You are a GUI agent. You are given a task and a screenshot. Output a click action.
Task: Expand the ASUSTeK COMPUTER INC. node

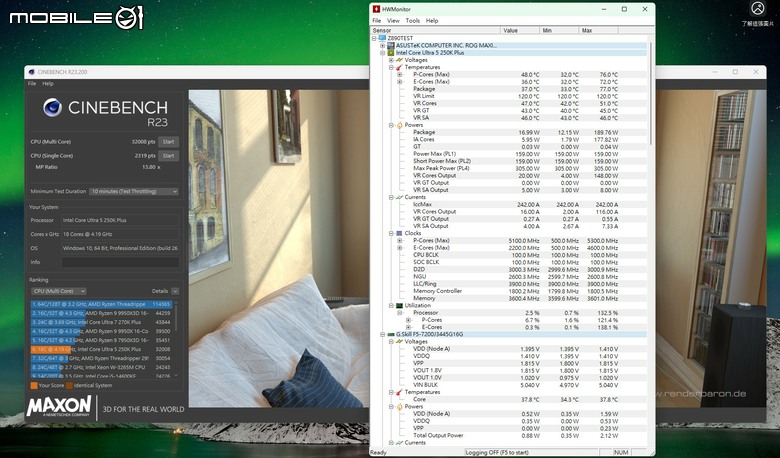(x=383, y=45)
